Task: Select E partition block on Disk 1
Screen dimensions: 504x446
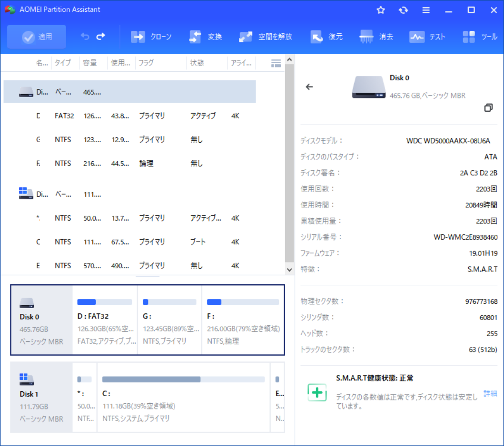Action: pos(278,398)
